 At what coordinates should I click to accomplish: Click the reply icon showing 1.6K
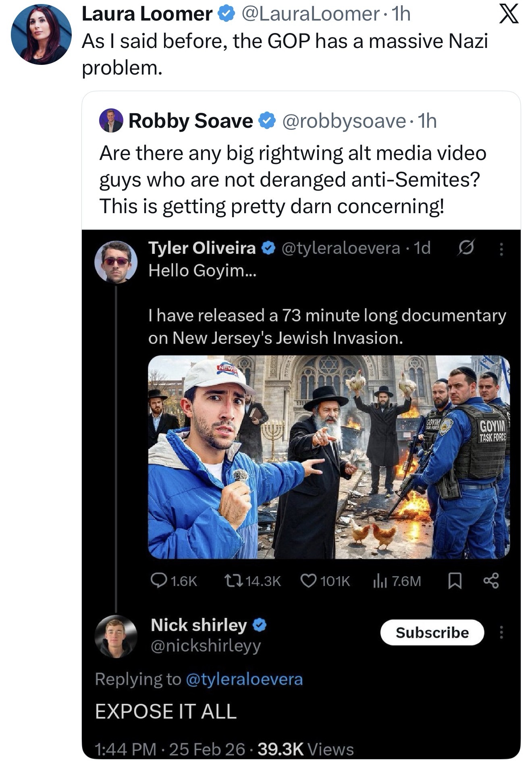point(156,581)
